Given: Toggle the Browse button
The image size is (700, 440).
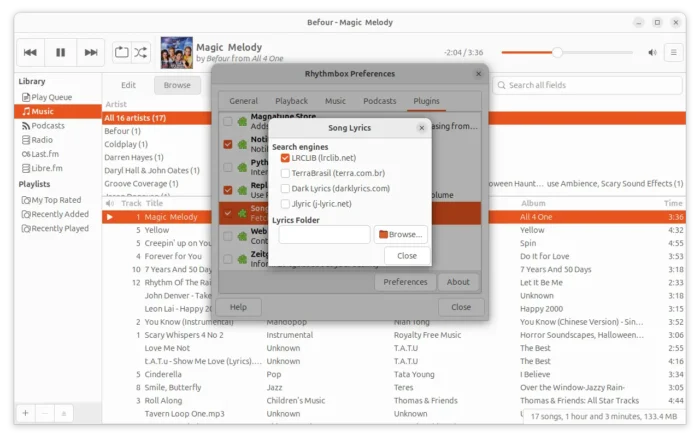Looking at the screenshot, I should tap(177, 85).
